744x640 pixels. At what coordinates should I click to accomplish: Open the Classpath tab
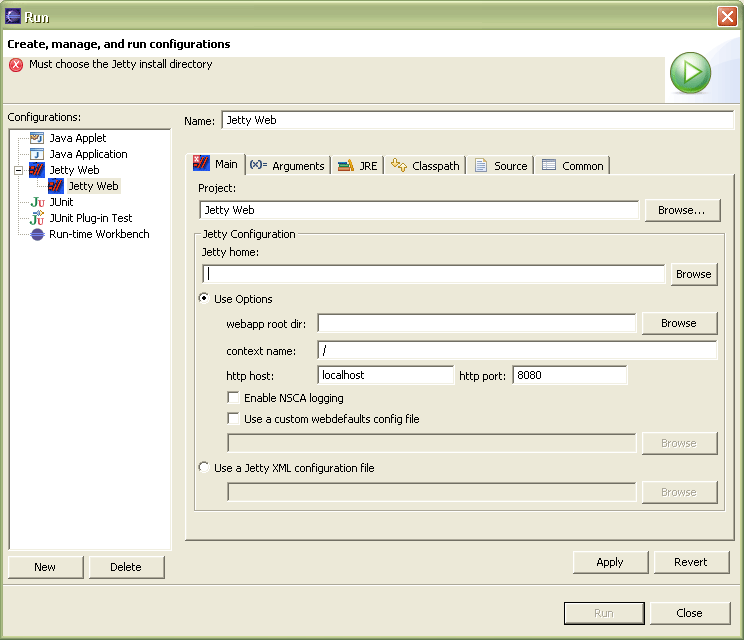coord(425,166)
